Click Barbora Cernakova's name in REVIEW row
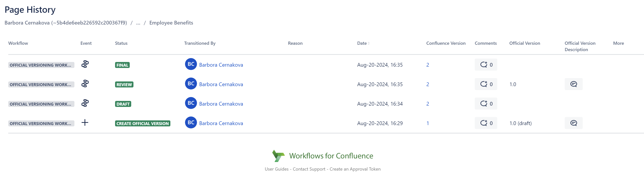 [221, 84]
